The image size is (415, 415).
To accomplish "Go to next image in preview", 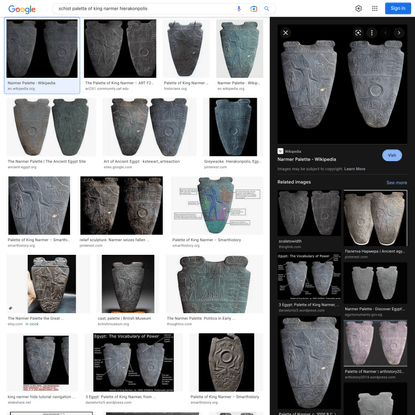I will (x=399, y=33).
